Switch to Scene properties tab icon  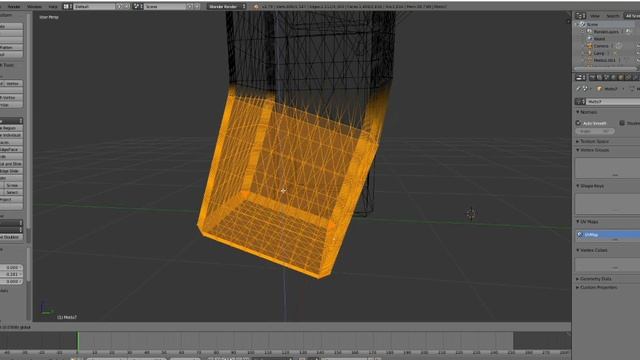point(607,77)
